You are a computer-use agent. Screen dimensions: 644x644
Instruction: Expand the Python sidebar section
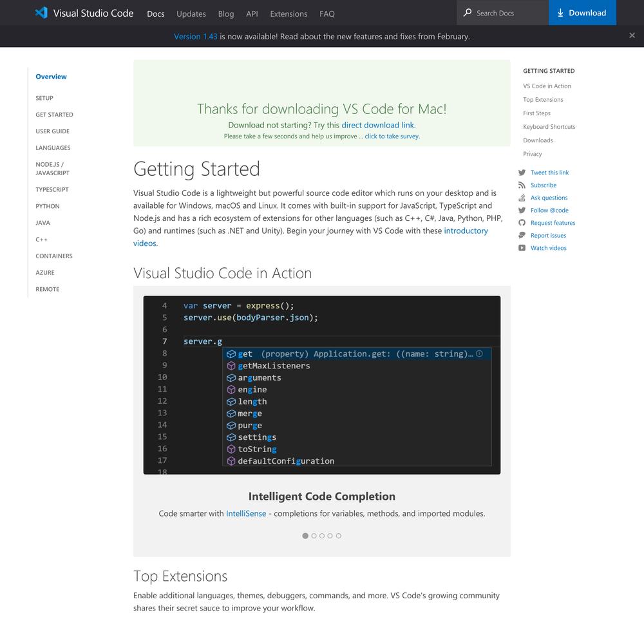[x=48, y=206]
